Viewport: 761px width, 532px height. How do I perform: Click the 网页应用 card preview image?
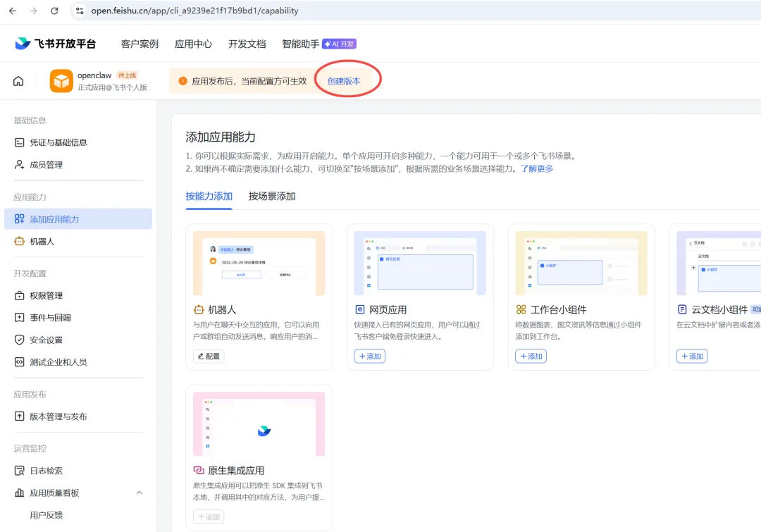pos(420,263)
